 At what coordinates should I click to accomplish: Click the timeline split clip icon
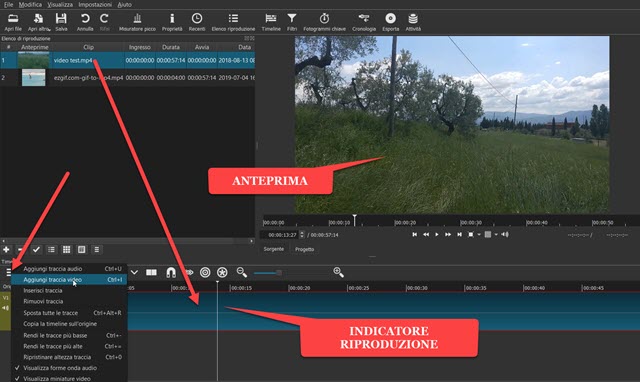(151, 272)
